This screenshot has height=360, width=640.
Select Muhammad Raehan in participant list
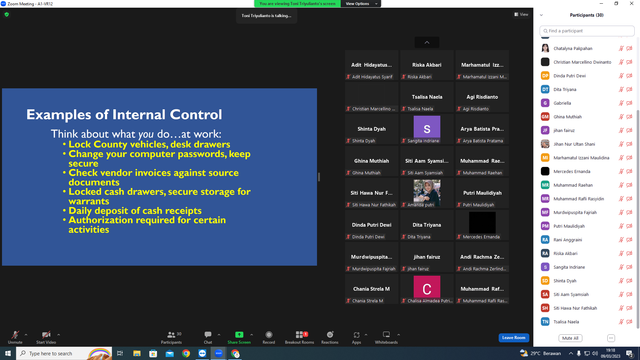click(x=587, y=185)
